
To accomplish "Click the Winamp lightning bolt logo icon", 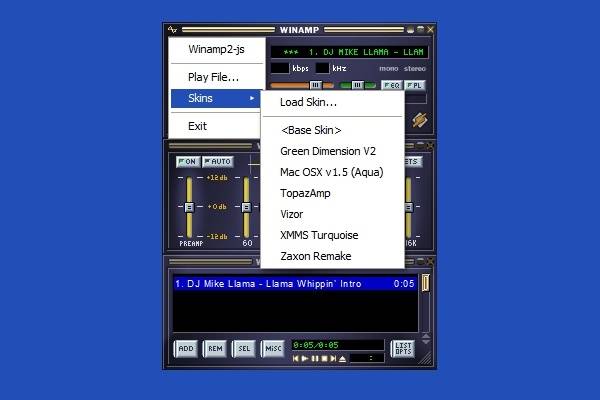I will 420,120.
